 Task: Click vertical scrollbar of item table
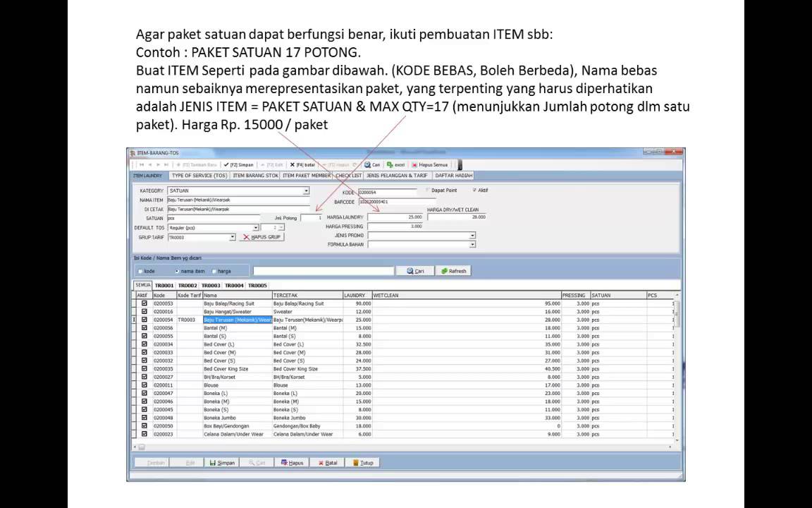(x=677, y=368)
